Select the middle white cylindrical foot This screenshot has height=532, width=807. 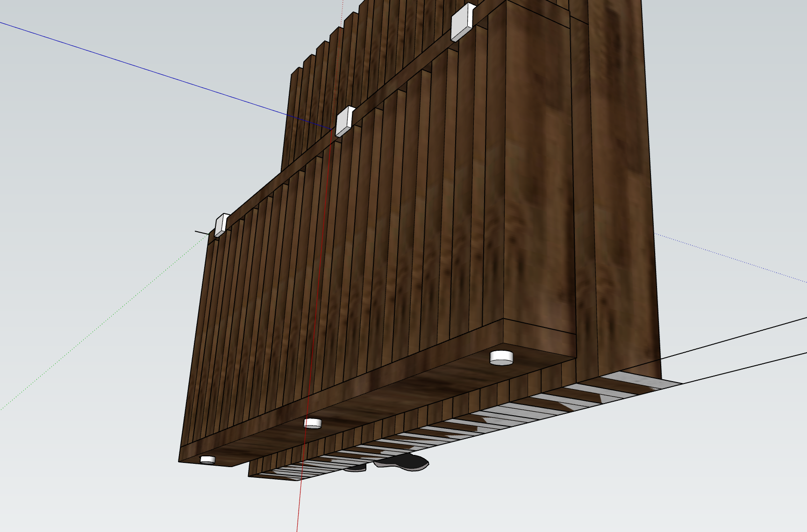[312, 423]
